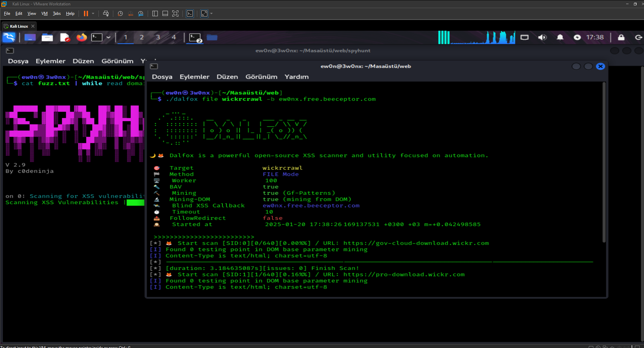The image size is (644, 348).
Task: Expand the terminal launcher dropdown arrow
Action: click(108, 37)
